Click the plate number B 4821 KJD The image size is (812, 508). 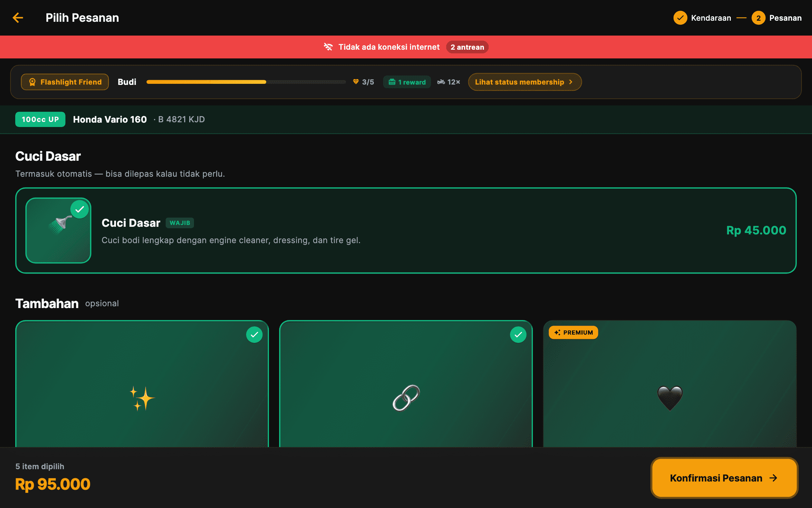point(181,119)
